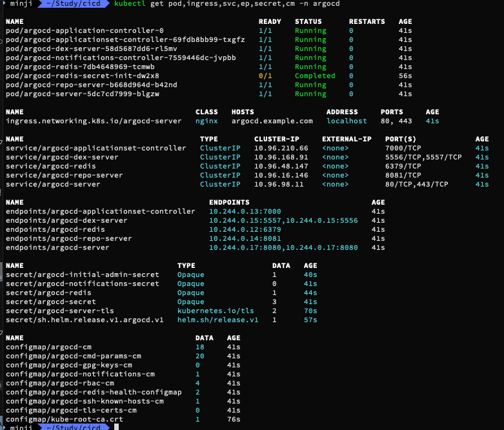Click port value 7000/TCP
This screenshot has width=504, height=430.
403,148
